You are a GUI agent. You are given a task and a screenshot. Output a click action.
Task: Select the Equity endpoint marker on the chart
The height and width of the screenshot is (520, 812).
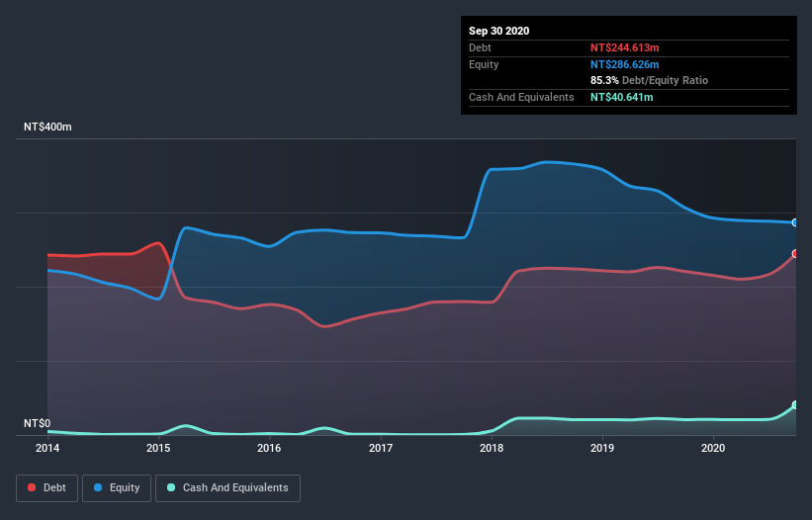click(x=795, y=222)
